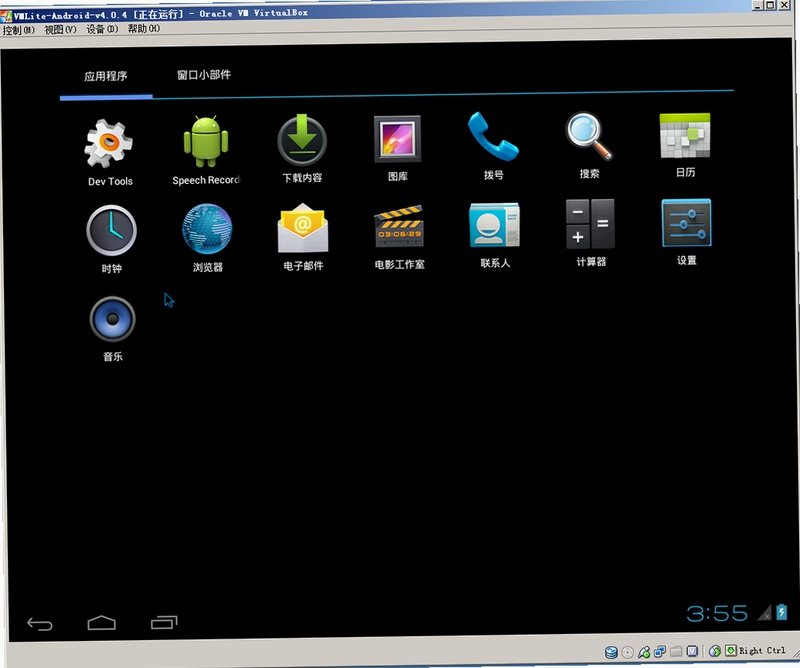Open the 图库 gallery app
This screenshot has height=668, width=800.
pyautogui.click(x=397, y=139)
